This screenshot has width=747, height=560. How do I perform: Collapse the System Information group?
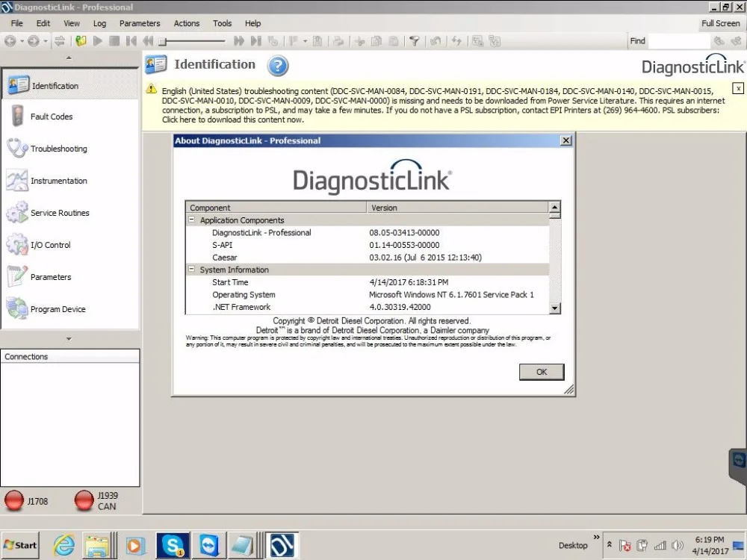pos(191,269)
